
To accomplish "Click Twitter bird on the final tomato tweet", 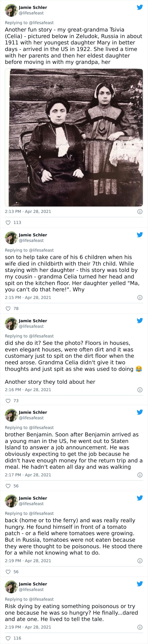I will [140, 584].
